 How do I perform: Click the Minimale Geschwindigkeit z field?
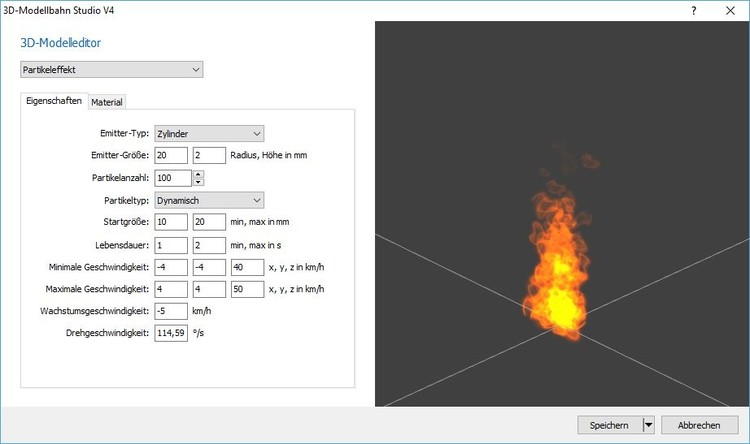(247, 267)
